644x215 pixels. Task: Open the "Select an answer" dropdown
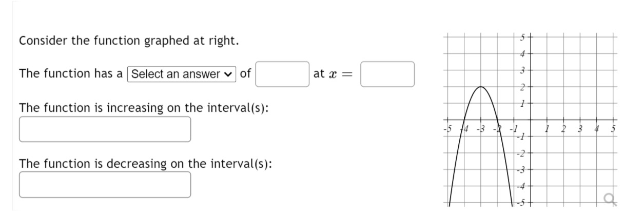(182, 74)
